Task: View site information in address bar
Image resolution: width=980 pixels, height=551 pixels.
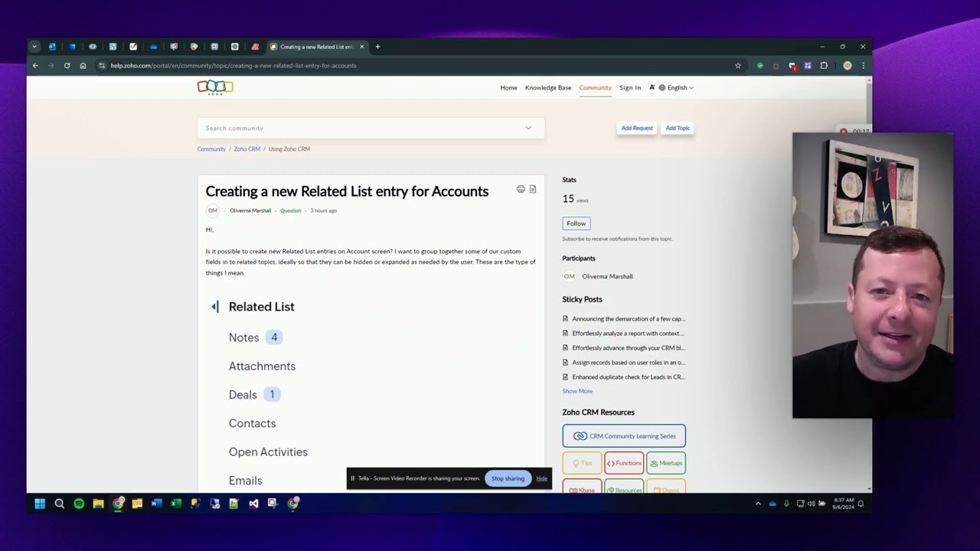Action: (101, 66)
